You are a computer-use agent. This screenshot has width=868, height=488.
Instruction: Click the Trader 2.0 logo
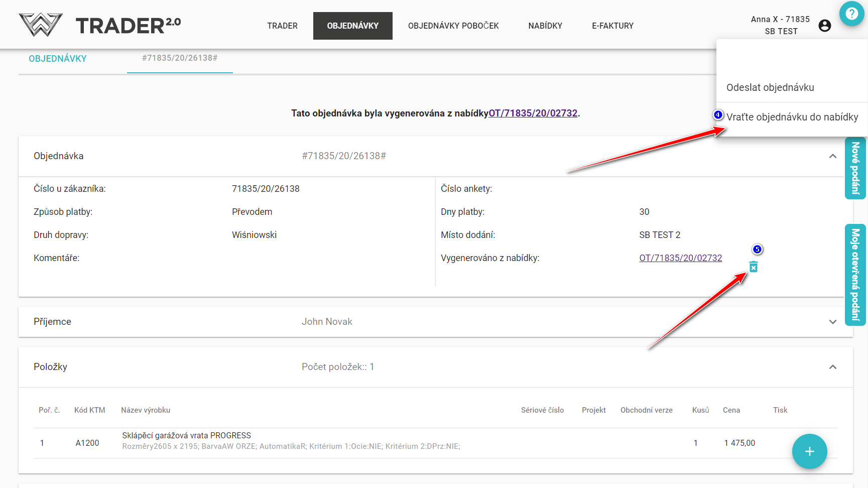[99, 25]
